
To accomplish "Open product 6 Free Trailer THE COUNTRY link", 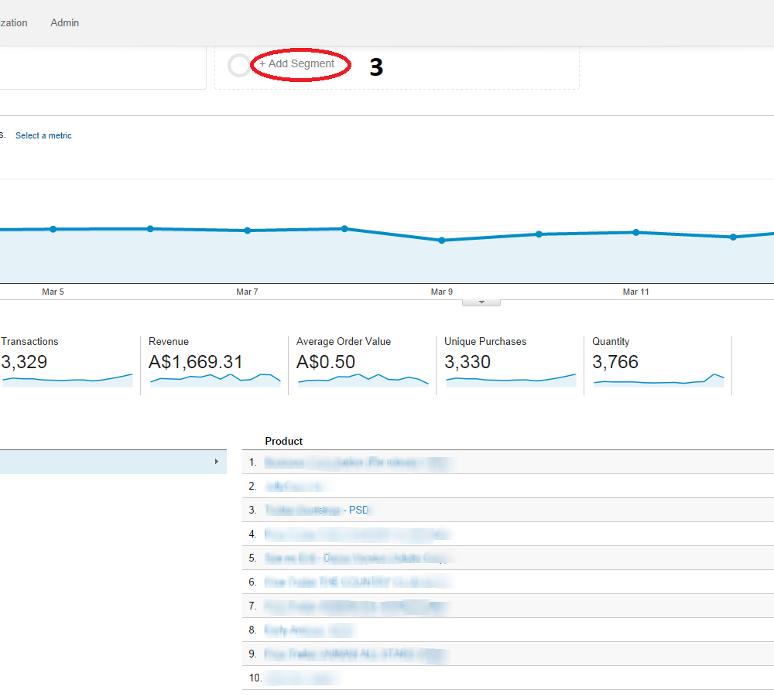I will [x=356, y=582].
